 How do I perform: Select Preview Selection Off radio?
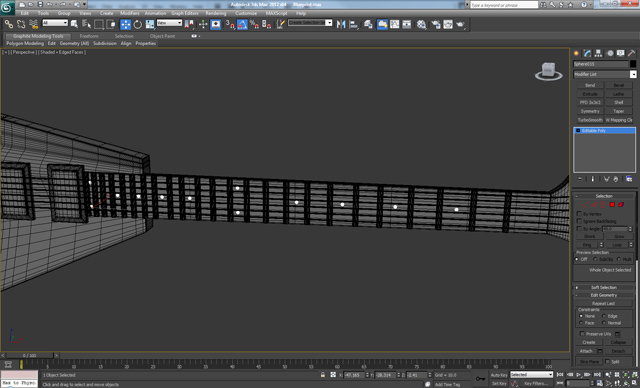577,259
